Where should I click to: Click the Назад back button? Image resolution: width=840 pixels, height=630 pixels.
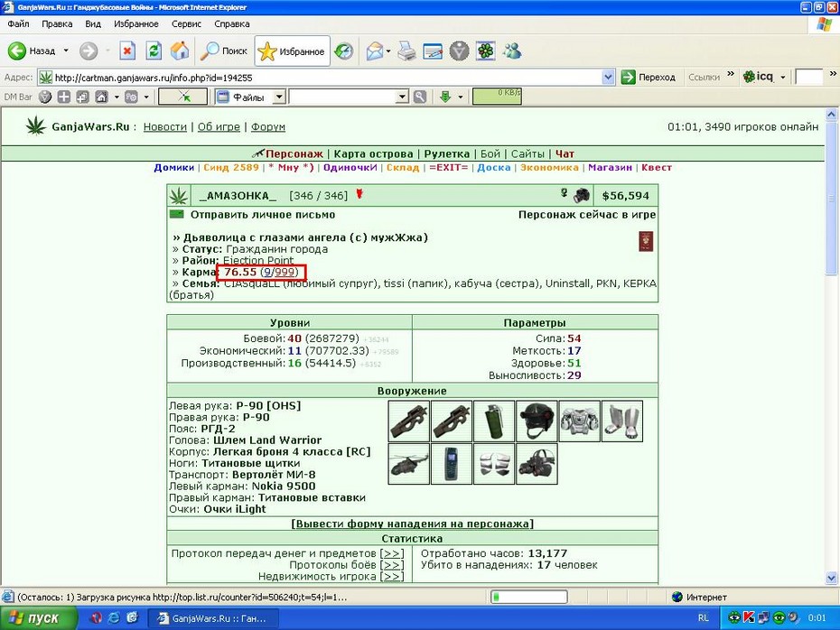pyautogui.click(x=32, y=51)
